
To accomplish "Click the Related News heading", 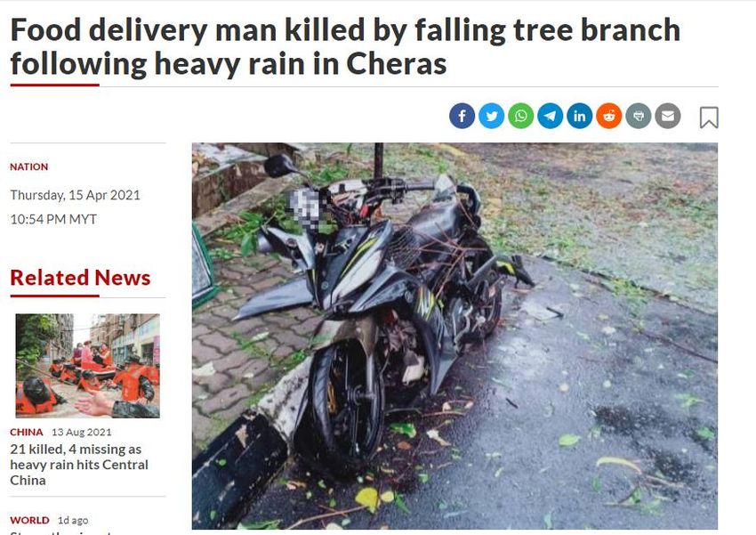I will point(80,278).
